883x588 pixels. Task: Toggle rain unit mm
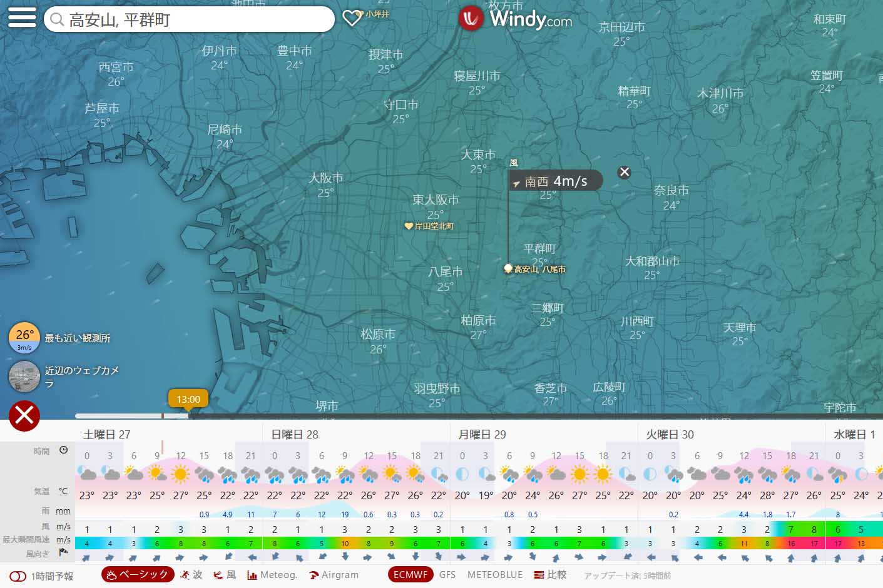coord(63,511)
